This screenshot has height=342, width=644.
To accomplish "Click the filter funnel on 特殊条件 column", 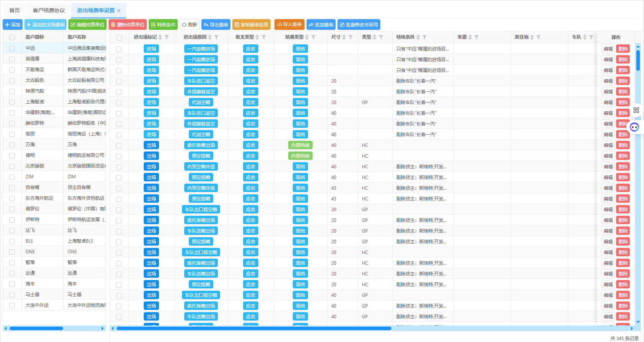I will (x=425, y=37).
